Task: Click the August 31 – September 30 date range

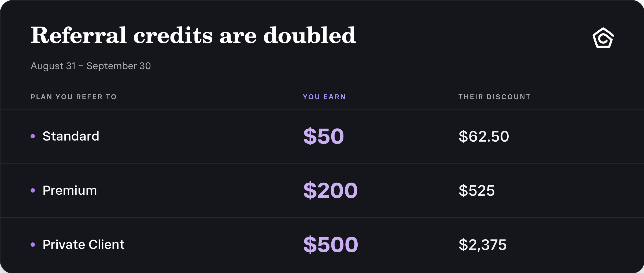Action: (91, 66)
